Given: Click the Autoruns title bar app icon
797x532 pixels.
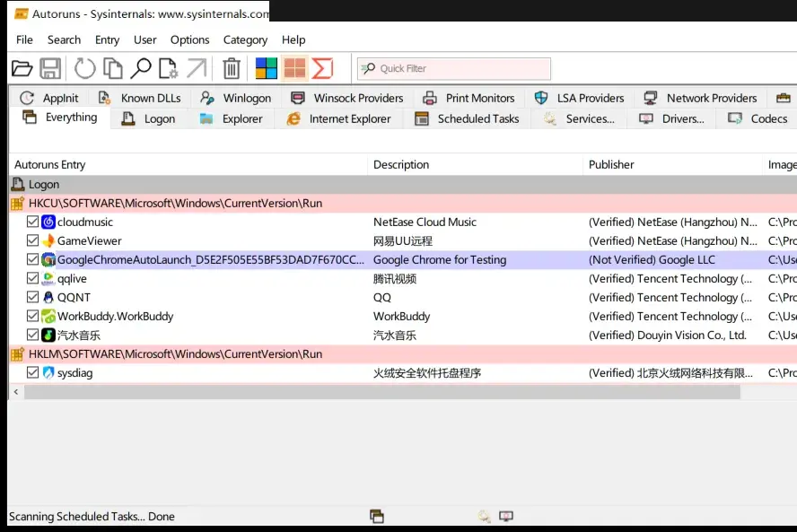Looking at the screenshot, I should click(x=22, y=13).
